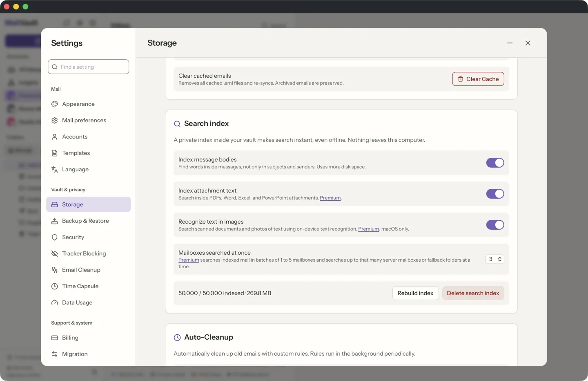Focus the Find a setting search field
Screen dimensions: 588x381
tap(88, 67)
